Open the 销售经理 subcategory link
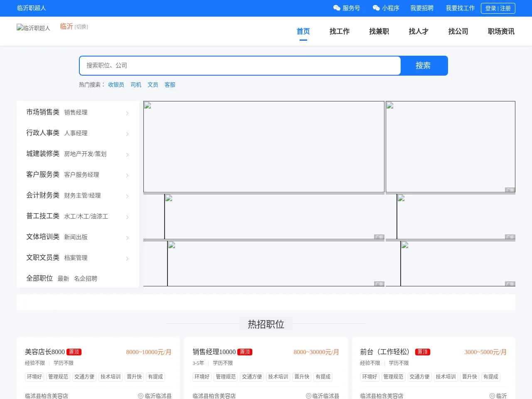The height and width of the screenshot is (399, 532). pyautogui.click(x=76, y=112)
